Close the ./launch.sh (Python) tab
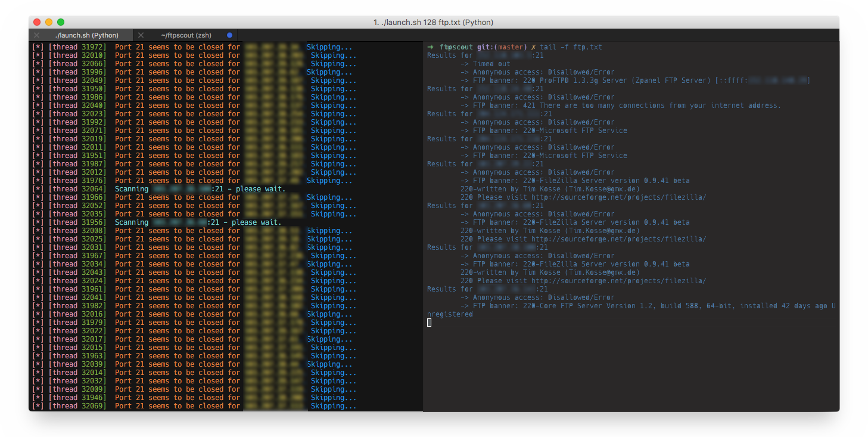The height and width of the screenshot is (437, 868). pyautogui.click(x=36, y=35)
